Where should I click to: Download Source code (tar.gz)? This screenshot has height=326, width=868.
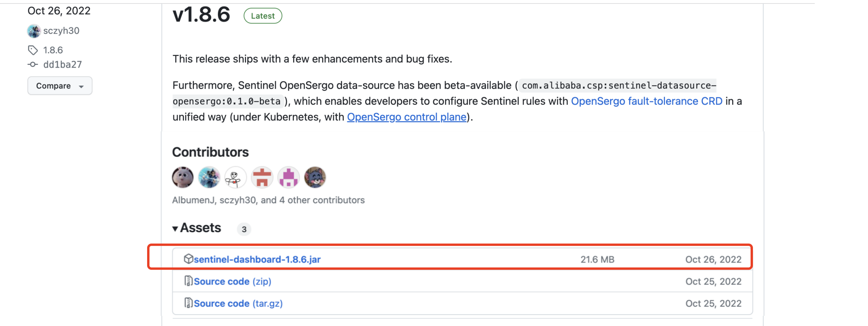pos(238,303)
